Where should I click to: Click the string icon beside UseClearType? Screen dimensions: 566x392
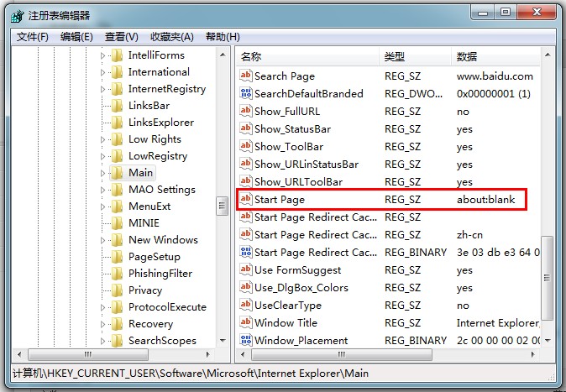pyautogui.click(x=246, y=305)
